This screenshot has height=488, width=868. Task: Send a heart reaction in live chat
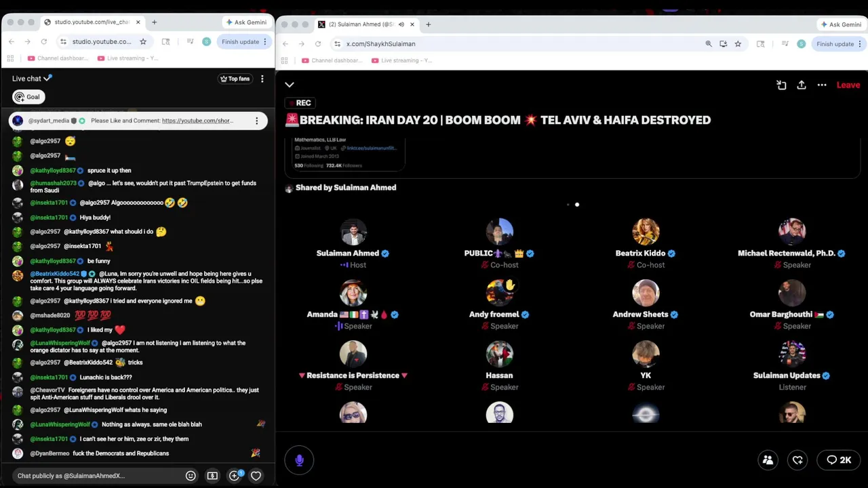pos(256,476)
